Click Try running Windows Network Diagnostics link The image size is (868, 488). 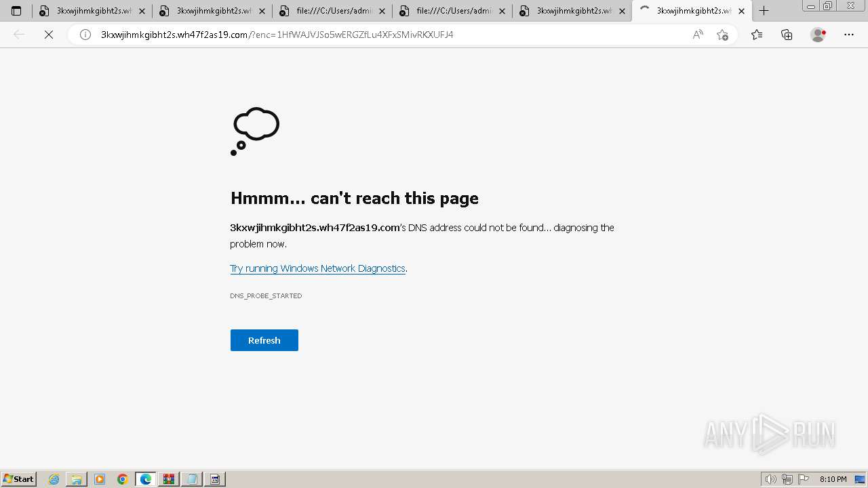[x=317, y=268]
